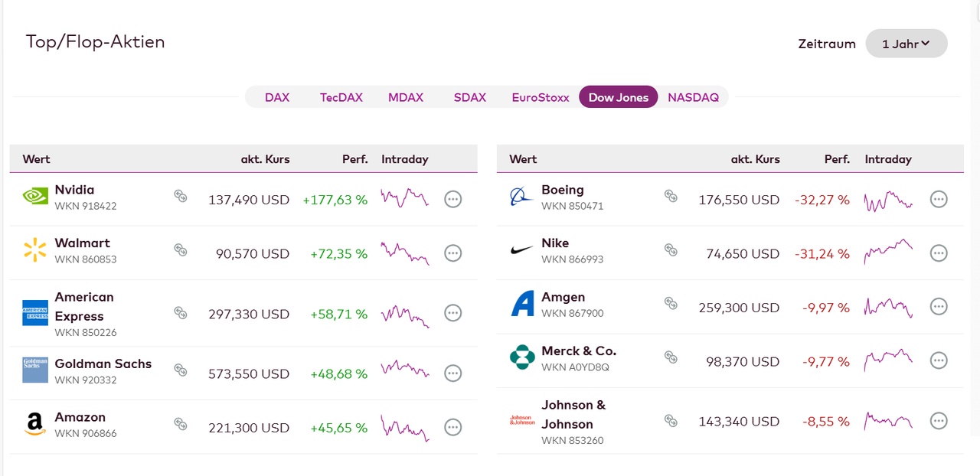Open the Amazon stock link
Screen dimensions: 980x476
80,418
